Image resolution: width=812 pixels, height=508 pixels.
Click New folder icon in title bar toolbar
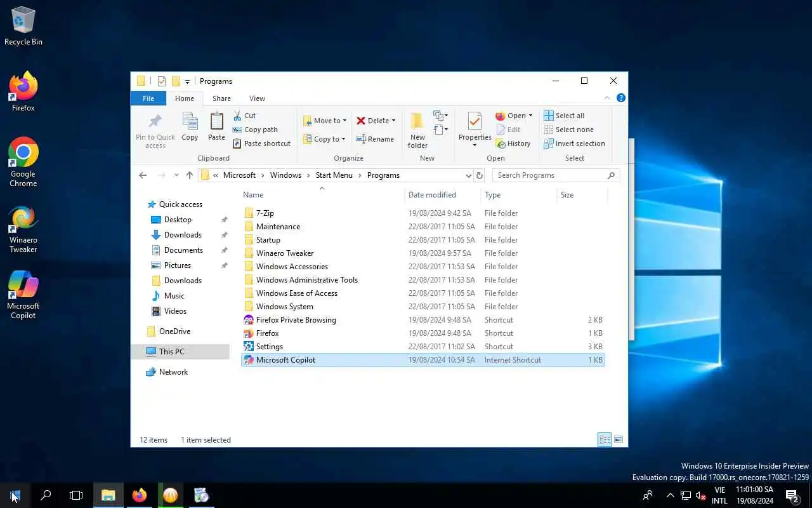[x=176, y=81]
